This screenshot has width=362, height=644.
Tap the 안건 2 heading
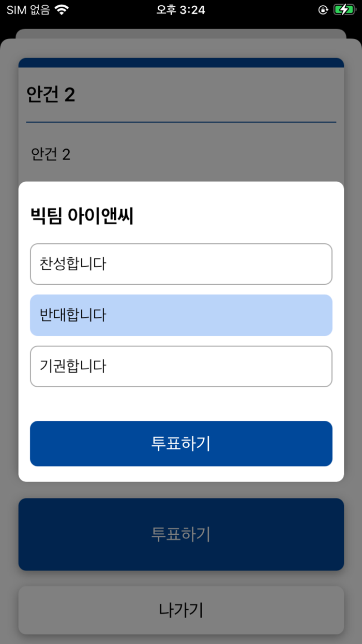point(50,94)
